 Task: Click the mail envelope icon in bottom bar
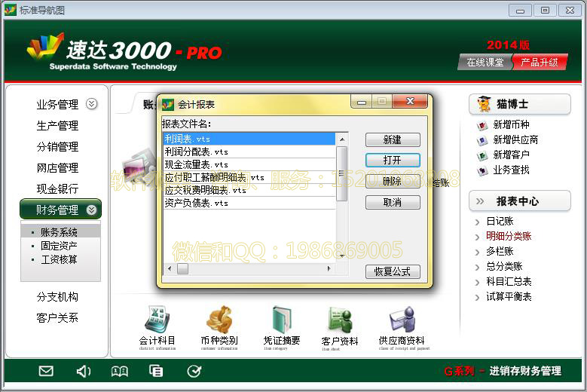click(x=46, y=371)
